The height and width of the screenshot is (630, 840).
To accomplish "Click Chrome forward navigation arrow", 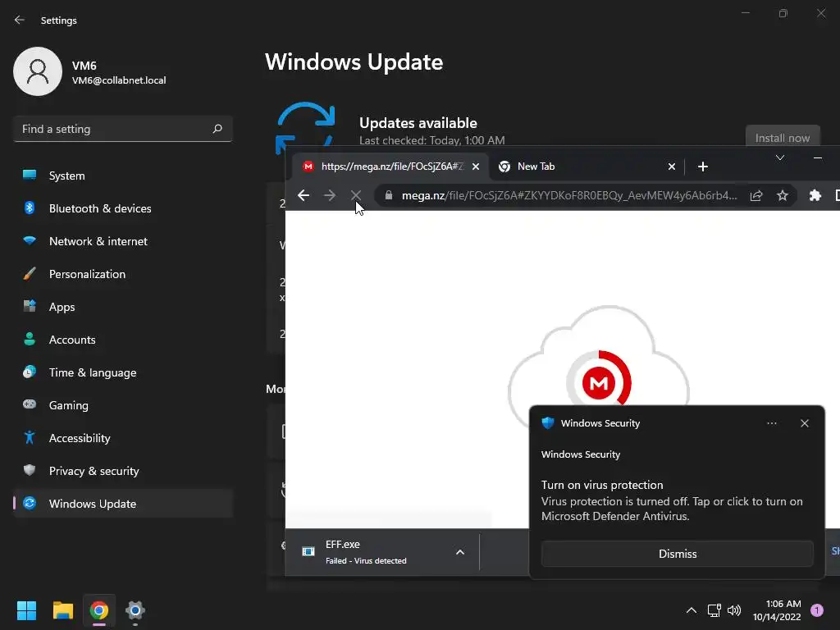I will pyautogui.click(x=330, y=195).
